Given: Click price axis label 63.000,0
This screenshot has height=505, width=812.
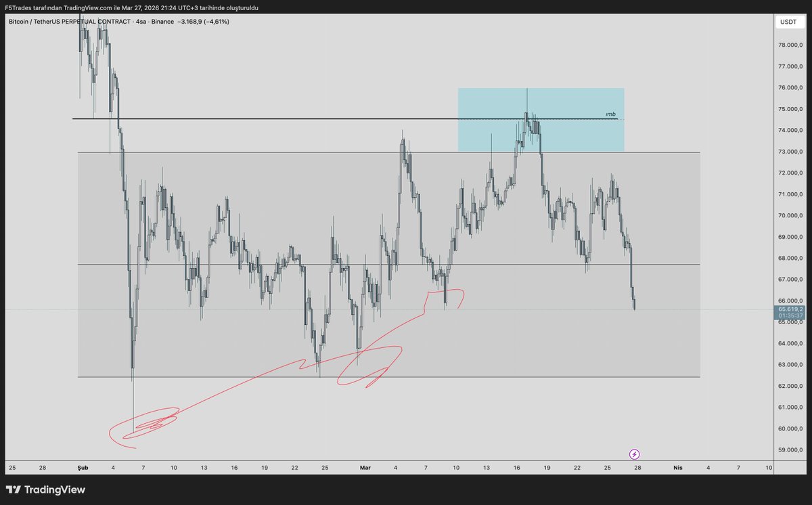Looking at the screenshot, I should 790,365.
